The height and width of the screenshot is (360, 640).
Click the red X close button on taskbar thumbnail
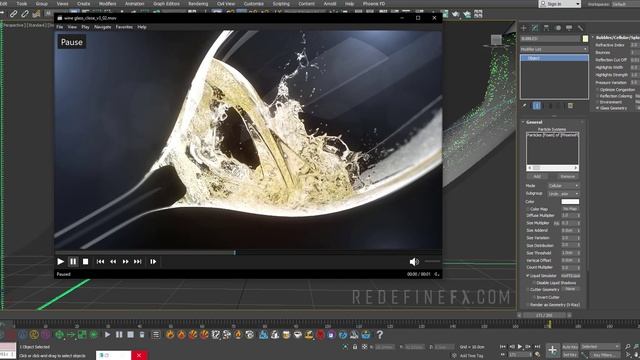139,355
